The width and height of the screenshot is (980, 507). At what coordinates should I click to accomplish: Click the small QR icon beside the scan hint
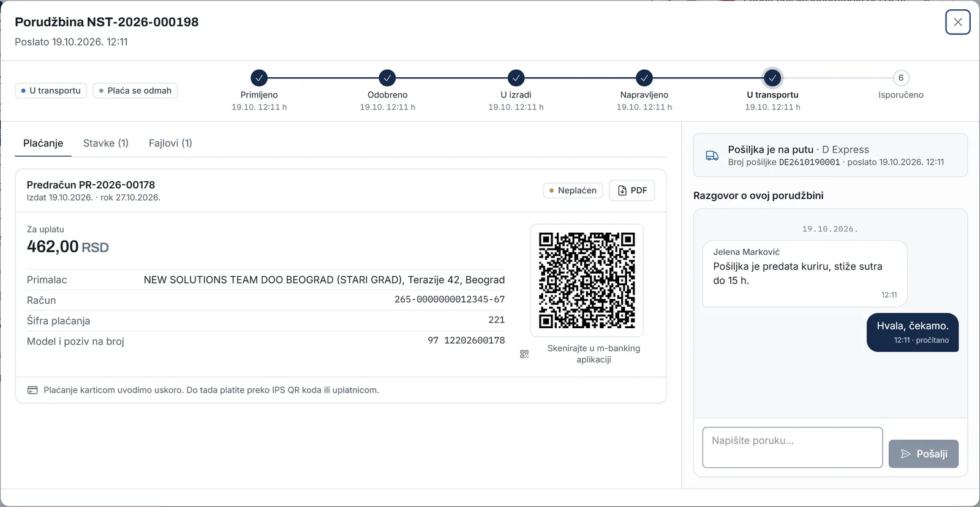(x=524, y=354)
